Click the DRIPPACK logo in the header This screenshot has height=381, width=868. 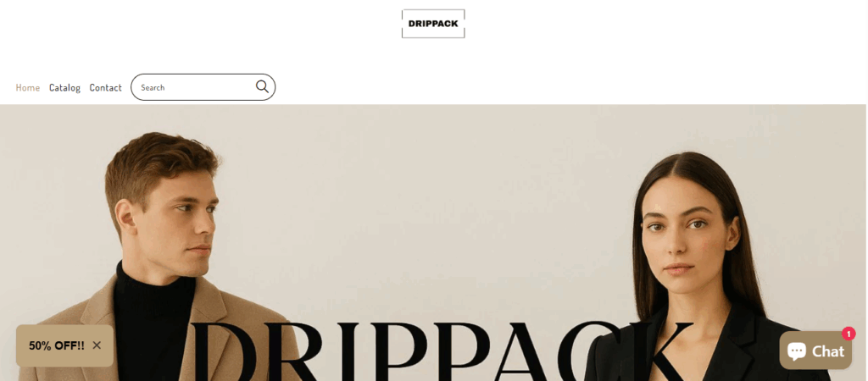click(433, 24)
